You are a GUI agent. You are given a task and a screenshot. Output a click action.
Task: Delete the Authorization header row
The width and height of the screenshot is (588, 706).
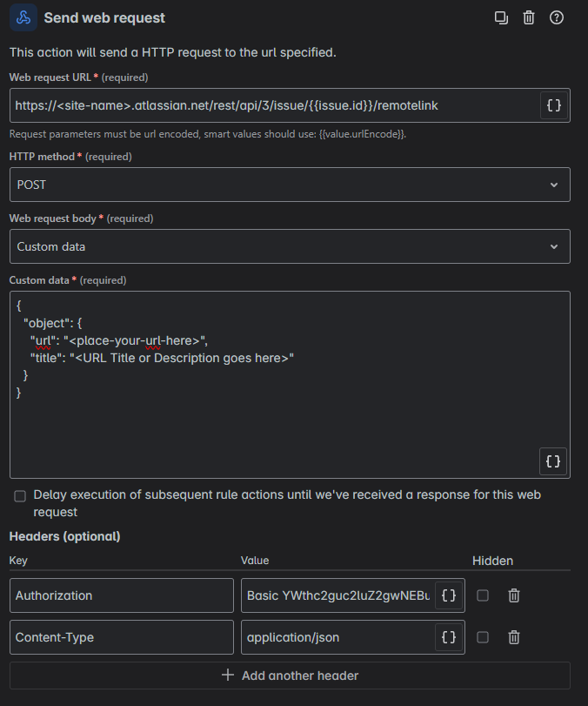click(514, 595)
